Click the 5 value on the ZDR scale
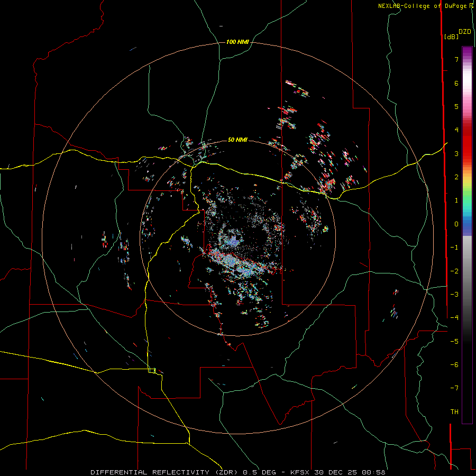This screenshot has height=476, width=476. (456, 106)
